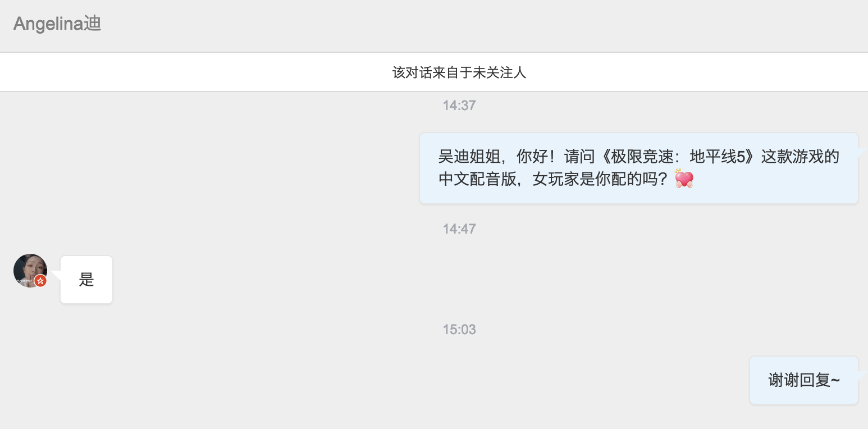Select the 是 reply bubble
This screenshot has height=429, width=868.
pyautogui.click(x=86, y=280)
